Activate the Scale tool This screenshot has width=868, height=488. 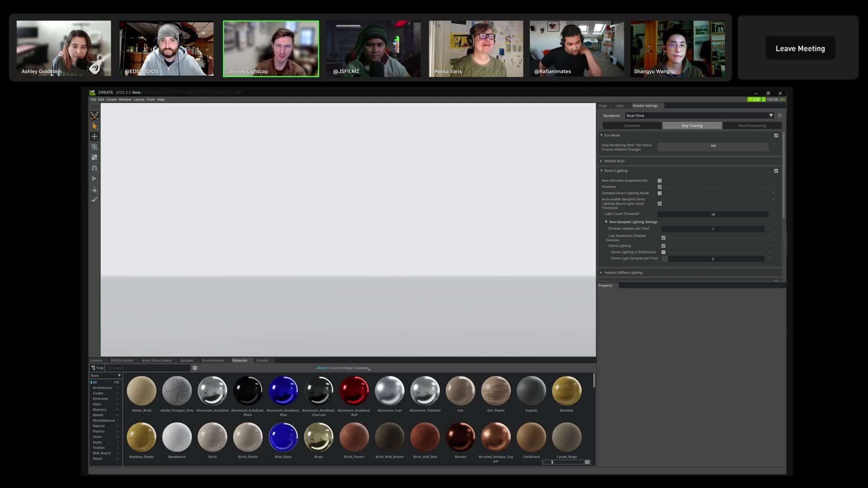[94, 157]
